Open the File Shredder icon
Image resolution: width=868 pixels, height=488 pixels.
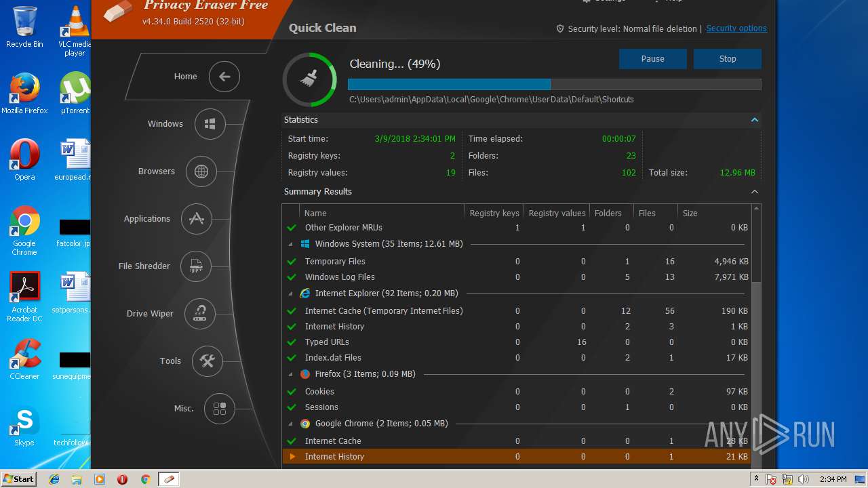tap(196, 266)
